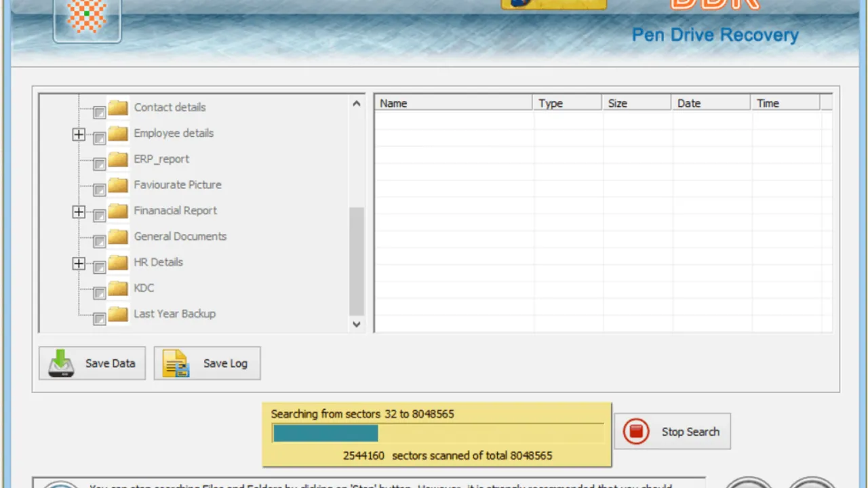Select the KDC folder label
Viewport: 868px width, 488px height.
pos(144,287)
